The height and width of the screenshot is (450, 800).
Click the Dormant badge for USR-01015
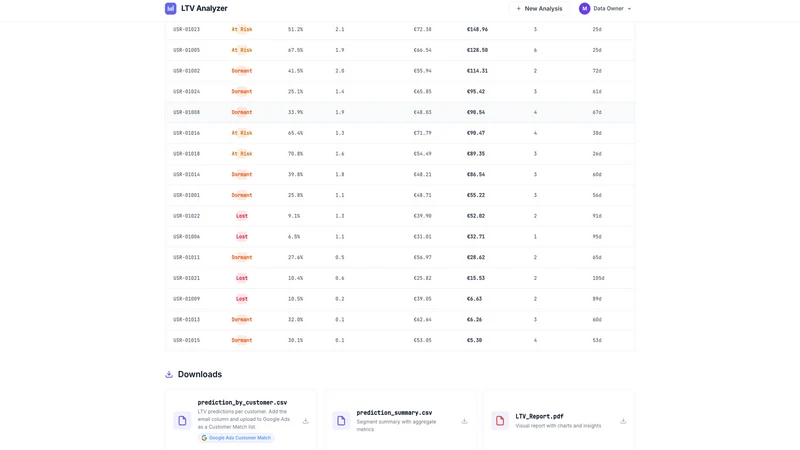coord(242,340)
